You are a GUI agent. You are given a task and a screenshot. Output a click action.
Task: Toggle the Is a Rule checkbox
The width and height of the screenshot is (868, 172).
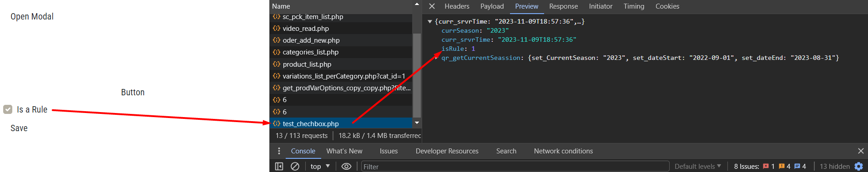tap(8, 109)
